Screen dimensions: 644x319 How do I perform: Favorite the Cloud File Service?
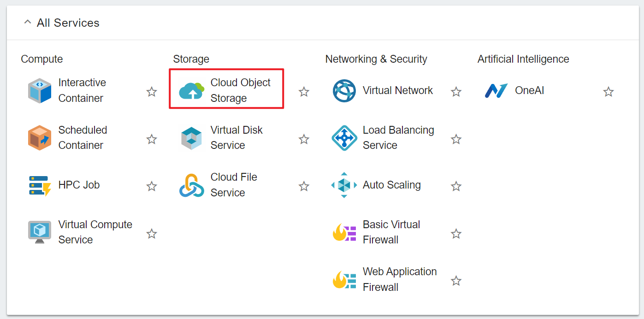304,186
